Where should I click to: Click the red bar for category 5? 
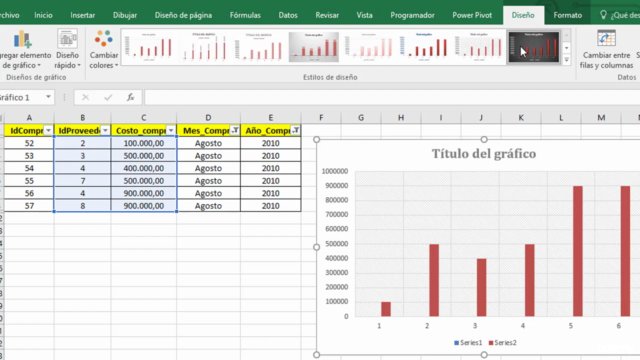578,251
